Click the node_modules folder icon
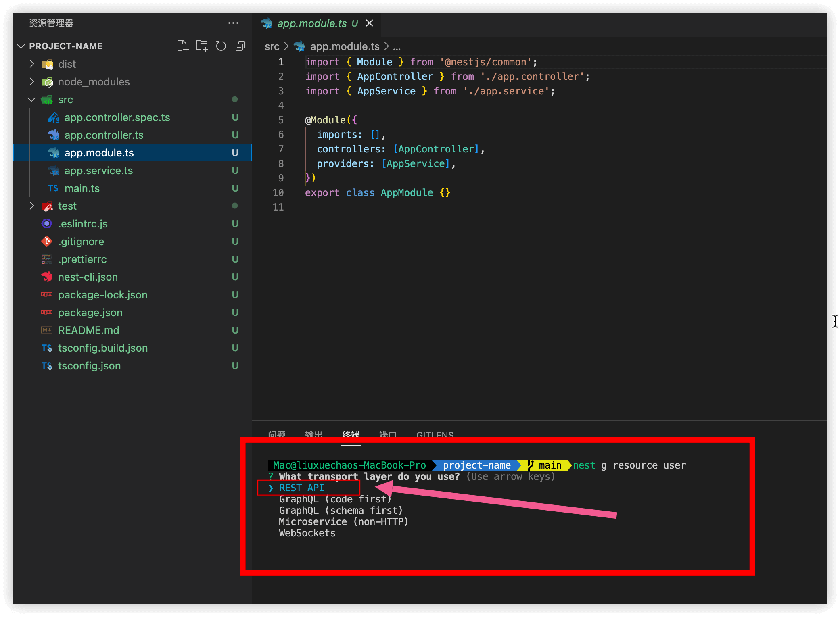The image size is (840, 617). coord(47,82)
